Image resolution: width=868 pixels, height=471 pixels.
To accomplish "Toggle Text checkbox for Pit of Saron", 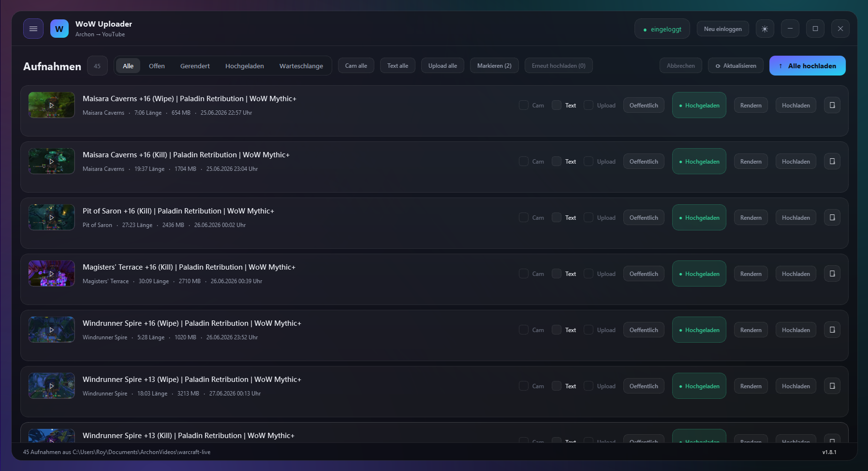I will point(557,217).
